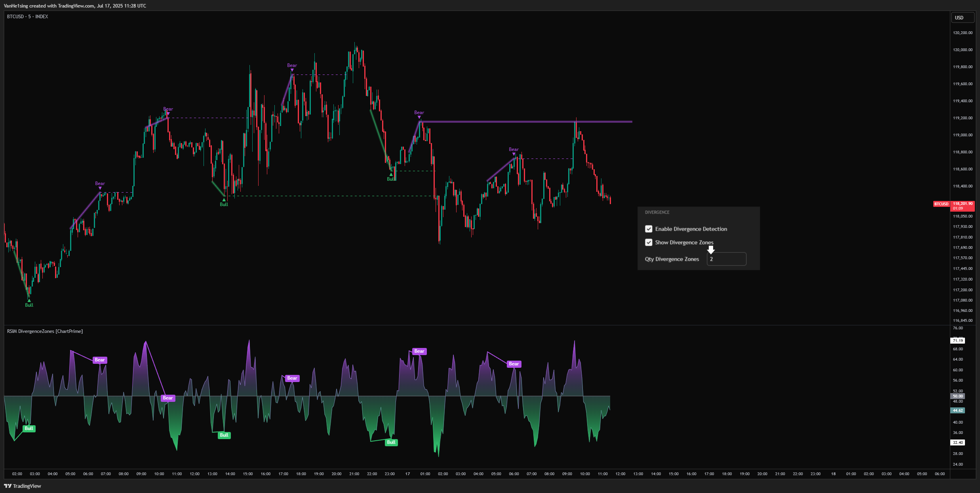
Task: Select the RSIM DivergenceZones [ChartPrime] indicator title
Action: tap(45, 331)
